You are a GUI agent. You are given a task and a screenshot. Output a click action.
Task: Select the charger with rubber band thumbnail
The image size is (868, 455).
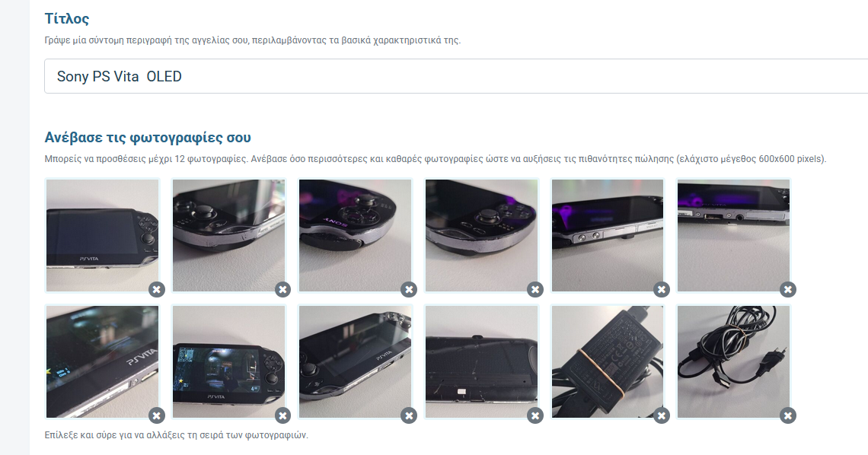[x=608, y=362]
